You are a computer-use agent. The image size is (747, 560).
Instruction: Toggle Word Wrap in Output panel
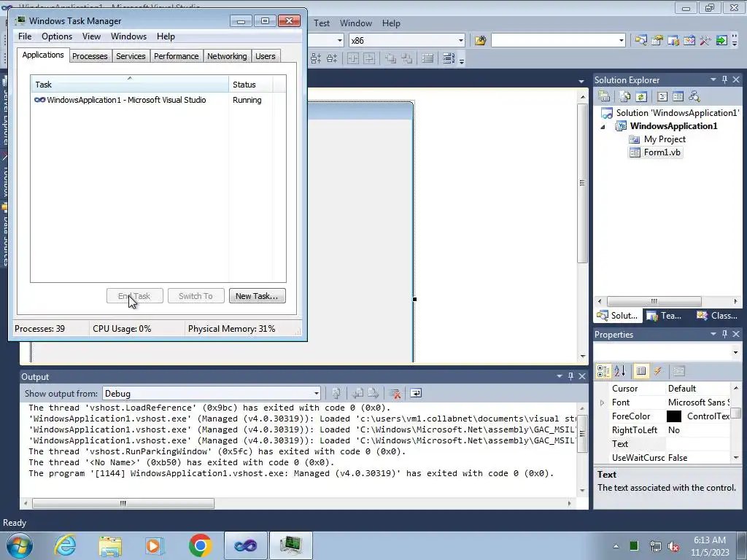(416, 393)
